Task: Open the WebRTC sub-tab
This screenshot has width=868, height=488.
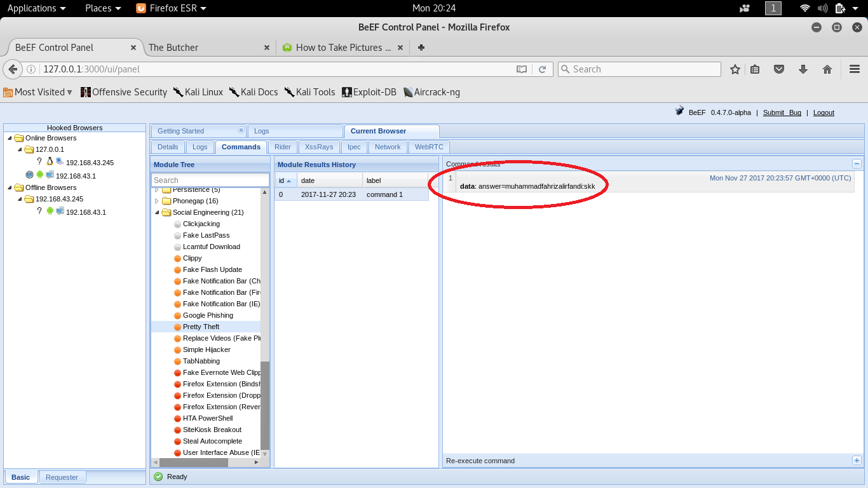Action: point(429,147)
